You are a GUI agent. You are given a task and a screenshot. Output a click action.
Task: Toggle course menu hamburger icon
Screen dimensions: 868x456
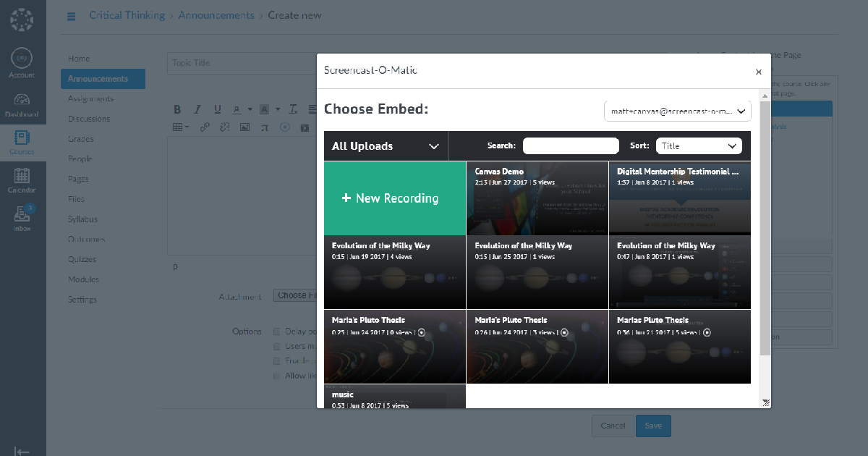pyautogui.click(x=71, y=16)
